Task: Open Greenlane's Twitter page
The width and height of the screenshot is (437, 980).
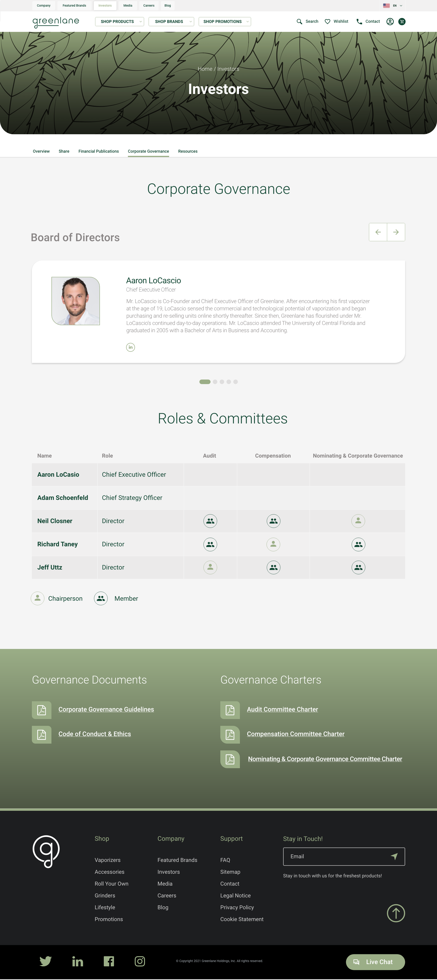Action: coord(46,961)
